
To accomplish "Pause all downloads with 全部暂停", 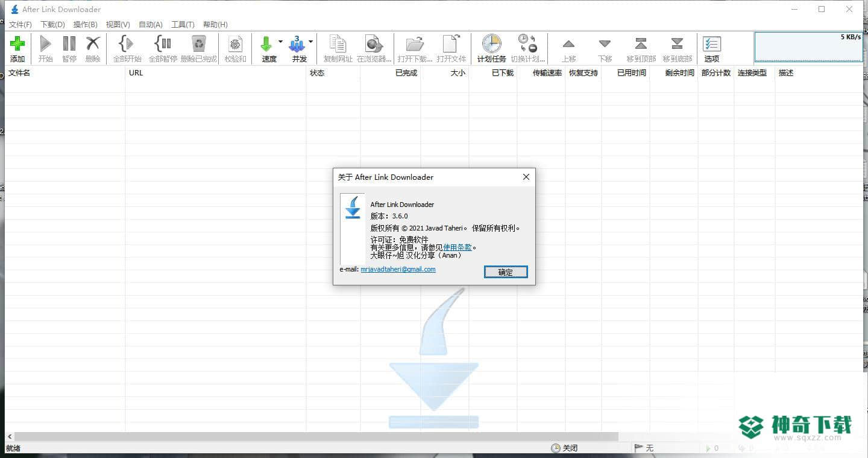I will [x=163, y=43].
